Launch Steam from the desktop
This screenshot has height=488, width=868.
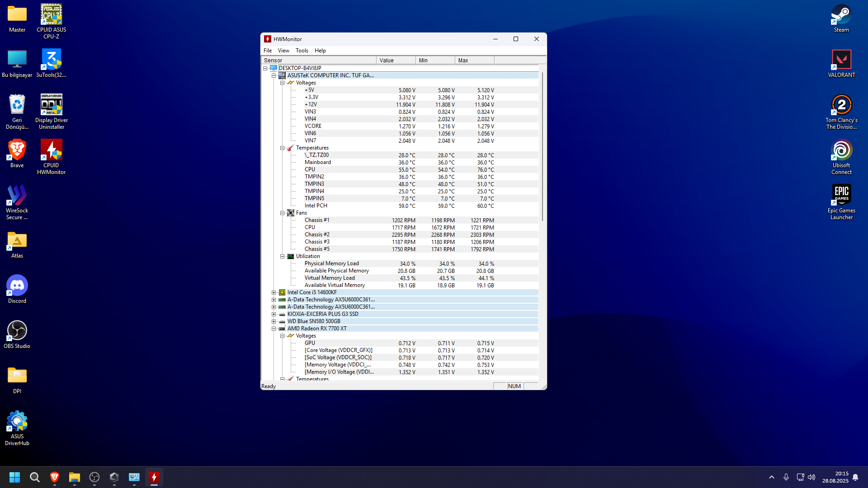[x=841, y=19]
